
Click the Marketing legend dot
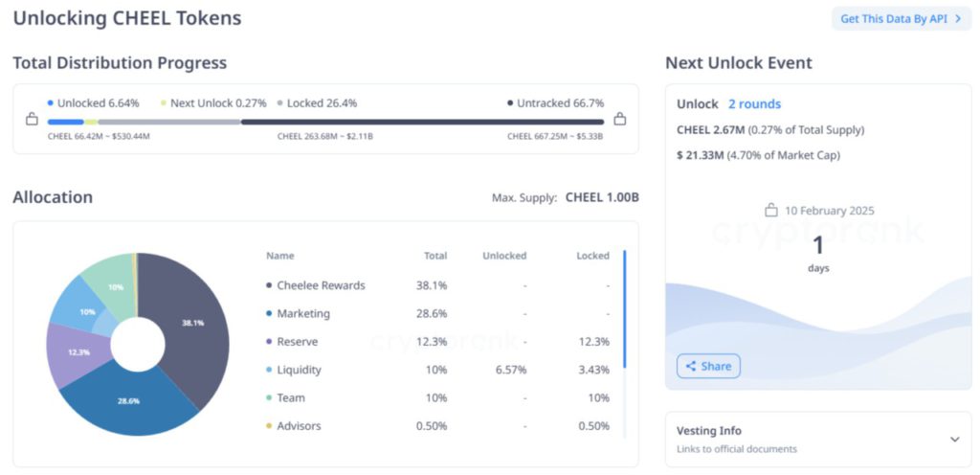coord(268,313)
